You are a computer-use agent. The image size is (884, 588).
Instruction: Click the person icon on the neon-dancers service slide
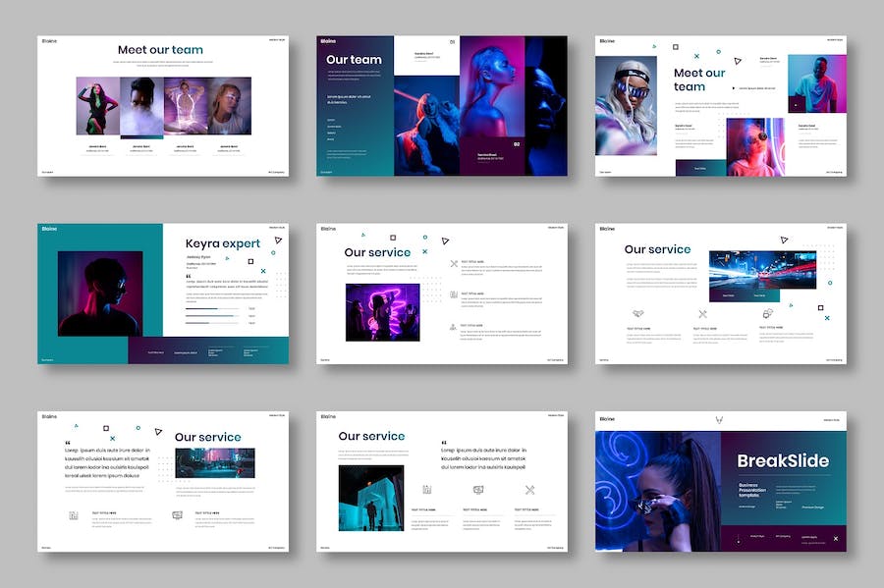point(453,326)
